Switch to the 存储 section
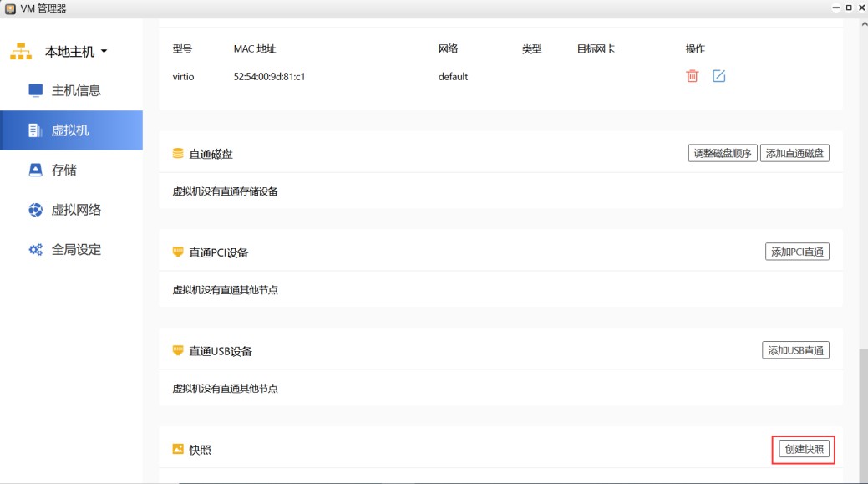 click(x=64, y=170)
